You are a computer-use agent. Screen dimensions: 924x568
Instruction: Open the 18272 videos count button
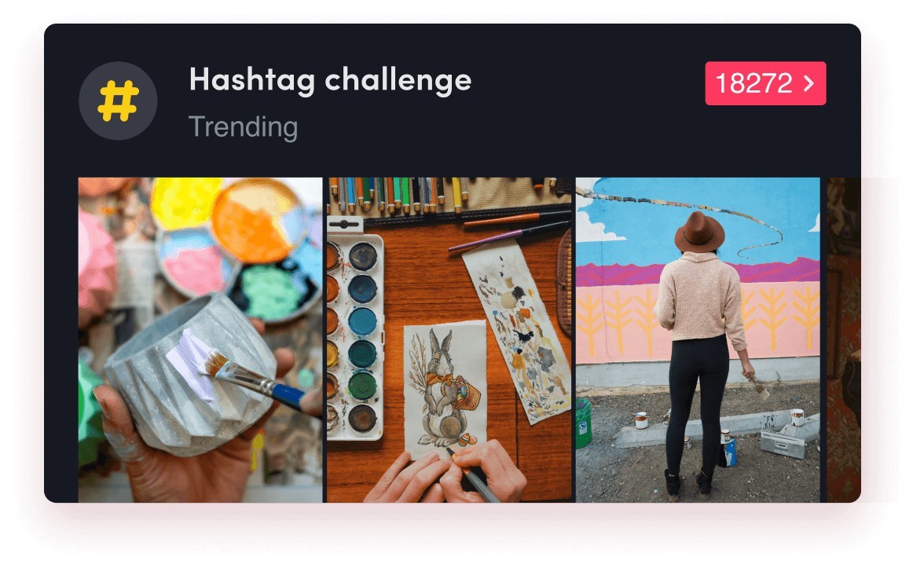pyautogui.click(x=765, y=83)
